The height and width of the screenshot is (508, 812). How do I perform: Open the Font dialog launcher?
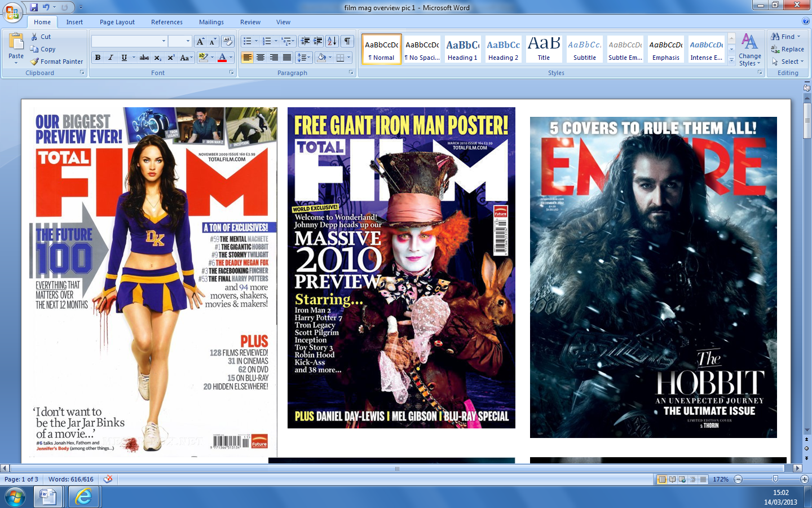pos(231,73)
